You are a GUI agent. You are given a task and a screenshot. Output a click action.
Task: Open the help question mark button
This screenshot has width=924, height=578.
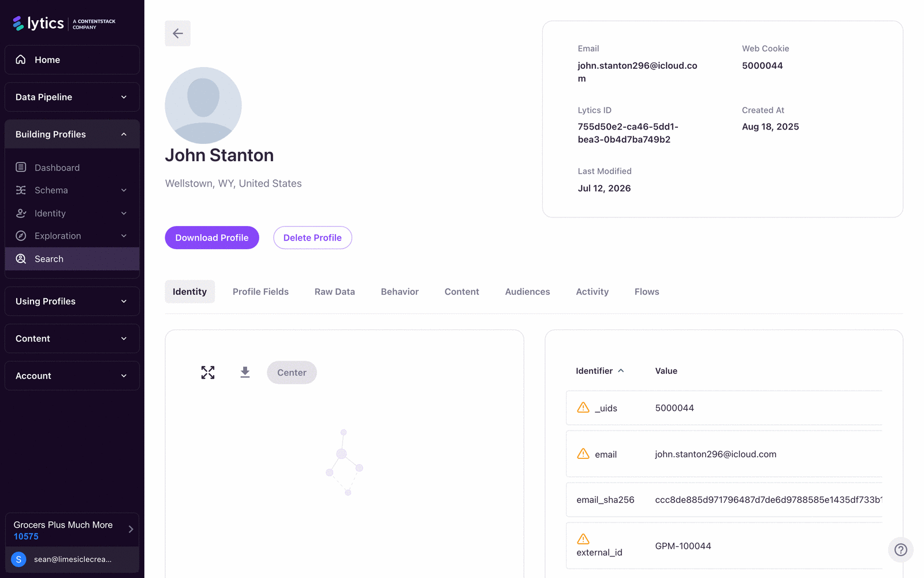(900, 550)
